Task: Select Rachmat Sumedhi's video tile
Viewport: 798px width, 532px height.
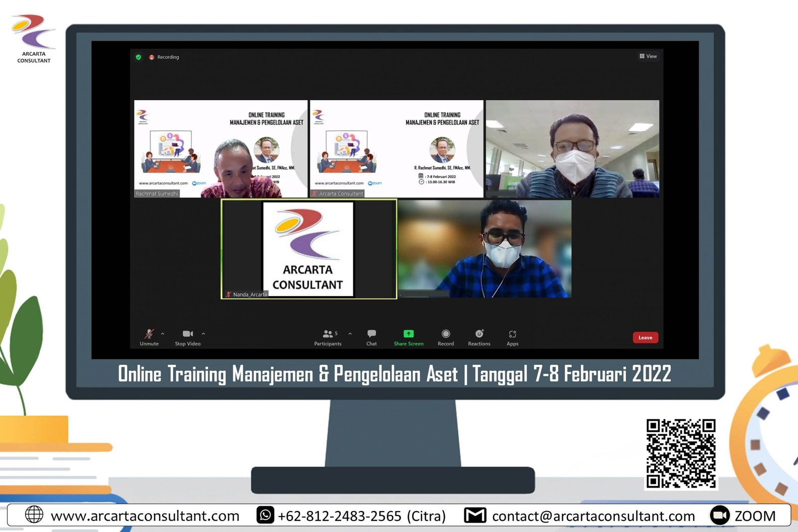Action: click(220, 149)
